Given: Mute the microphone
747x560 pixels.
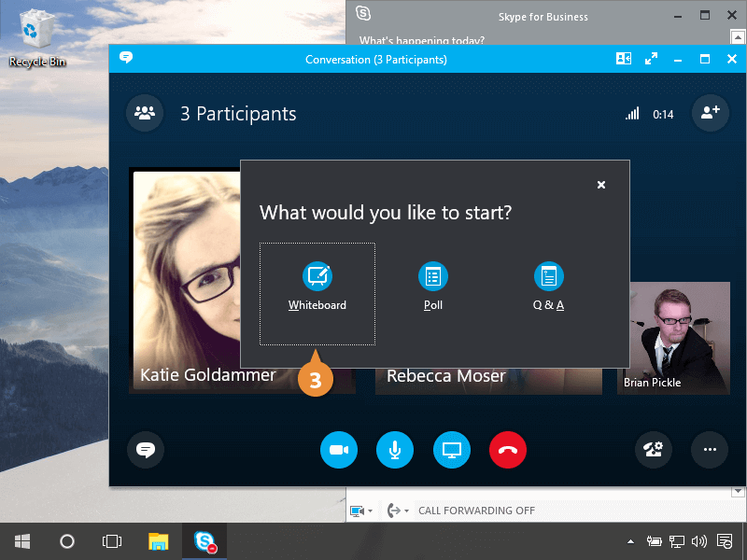Looking at the screenshot, I should click(x=395, y=451).
